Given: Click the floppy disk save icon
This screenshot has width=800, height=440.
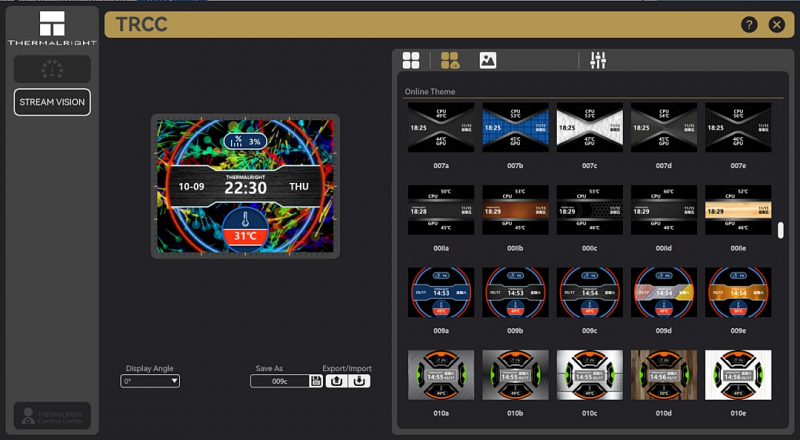Looking at the screenshot, I should [316, 381].
